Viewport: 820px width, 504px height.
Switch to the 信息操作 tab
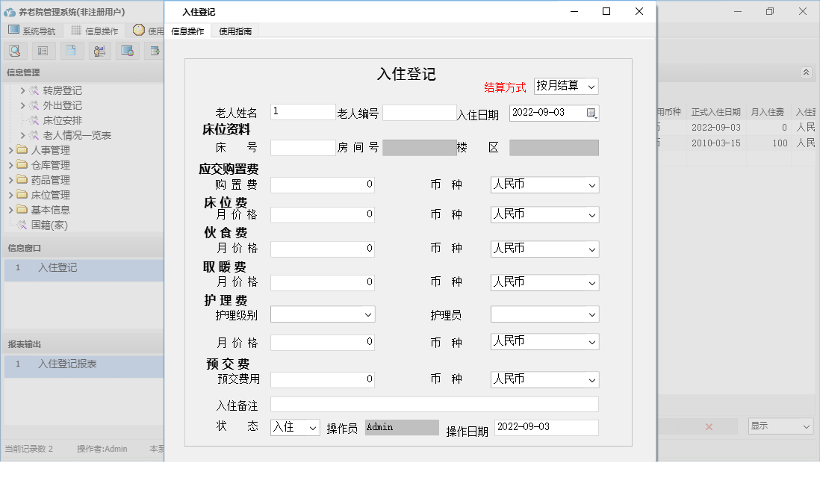(187, 31)
